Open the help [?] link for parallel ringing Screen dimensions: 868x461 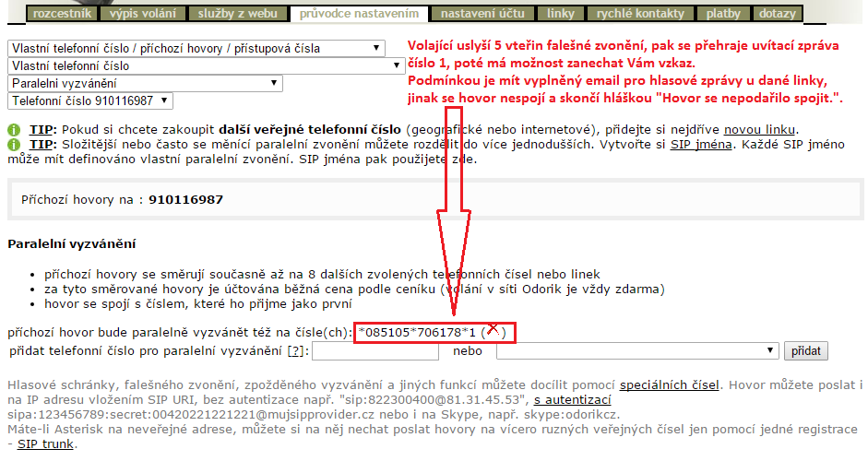tap(295, 351)
